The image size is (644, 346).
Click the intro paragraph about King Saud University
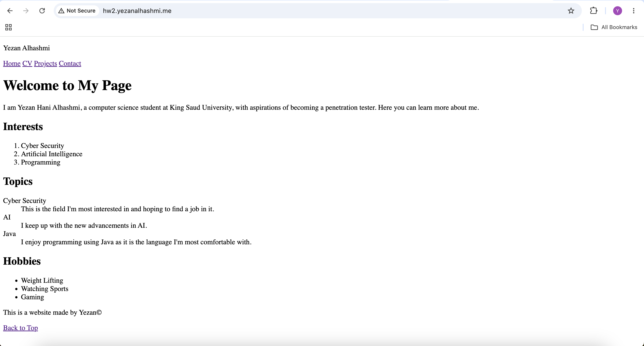tap(241, 108)
